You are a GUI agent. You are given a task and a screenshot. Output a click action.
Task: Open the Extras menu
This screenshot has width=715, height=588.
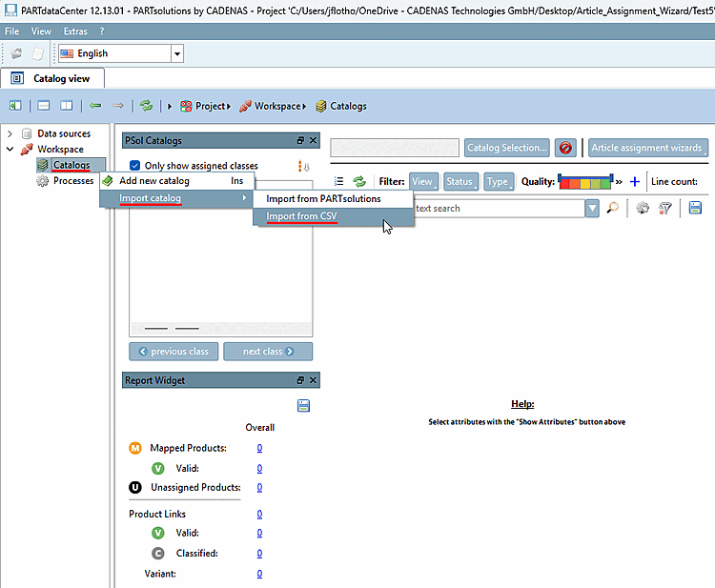75,31
